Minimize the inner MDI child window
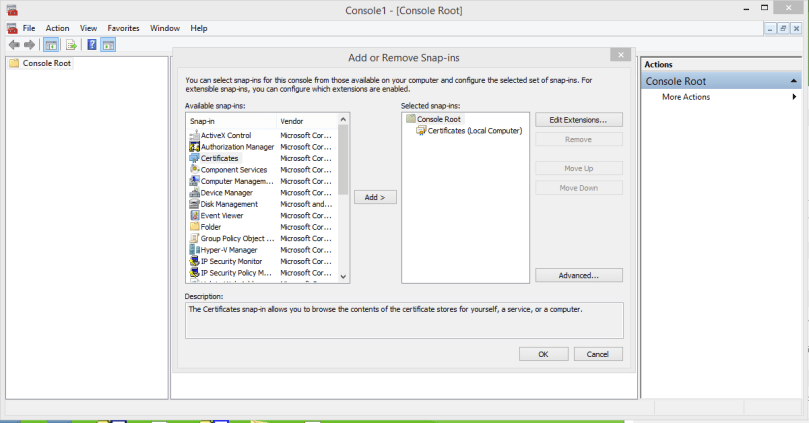The height and width of the screenshot is (423, 809). pyautogui.click(x=770, y=28)
